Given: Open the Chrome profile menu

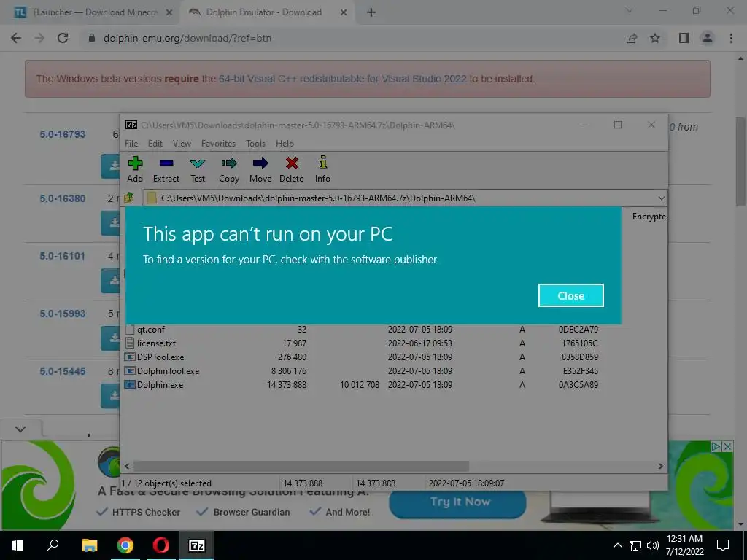Looking at the screenshot, I should [708, 38].
